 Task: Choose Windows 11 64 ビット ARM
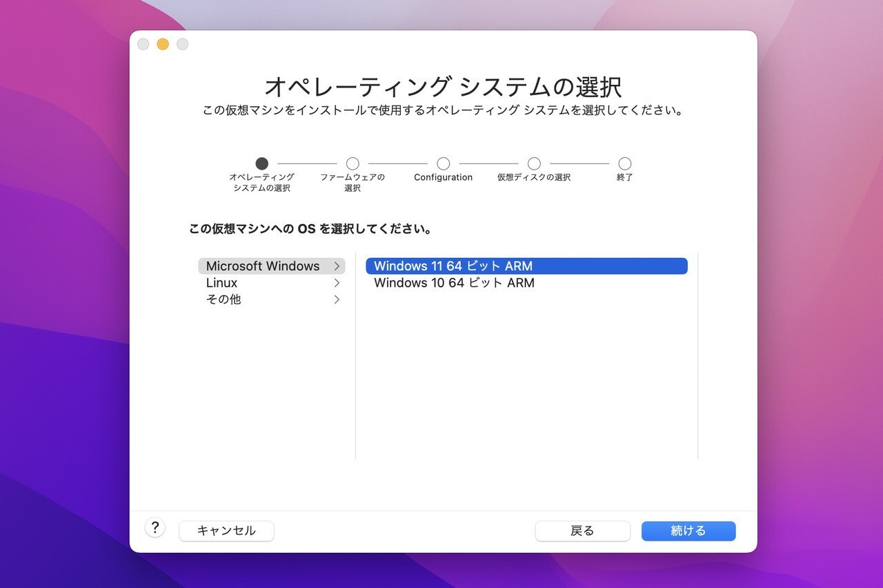tap(526, 266)
